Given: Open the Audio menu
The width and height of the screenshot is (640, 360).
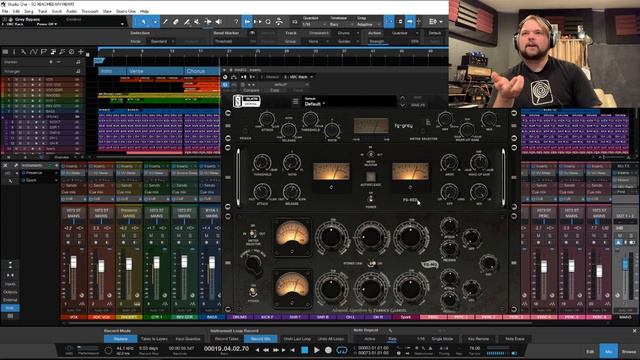Looking at the screenshot, I should pos(71,11).
